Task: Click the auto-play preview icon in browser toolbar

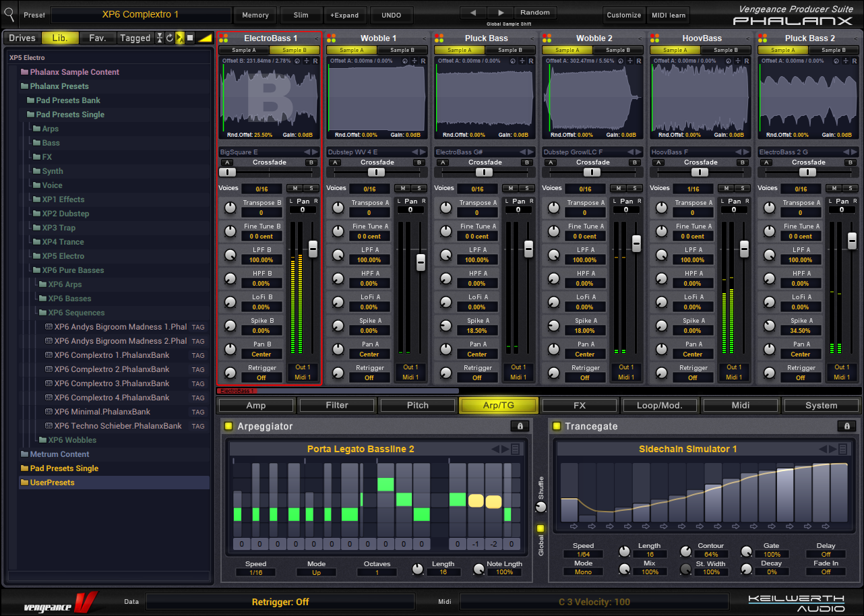Action: pyautogui.click(x=180, y=38)
